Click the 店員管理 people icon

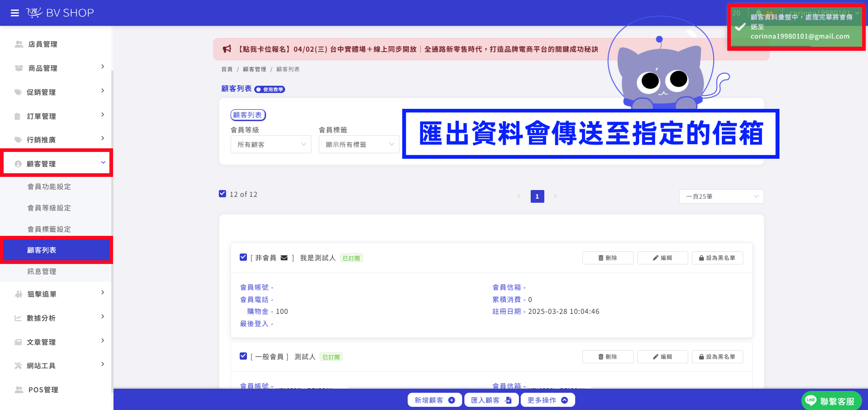click(19, 44)
